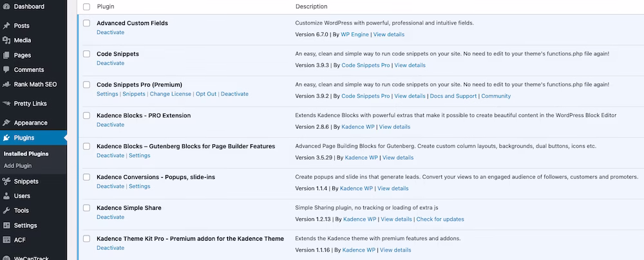
Task: Open Settings for Kadence Conversions
Action: tap(140, 186)
